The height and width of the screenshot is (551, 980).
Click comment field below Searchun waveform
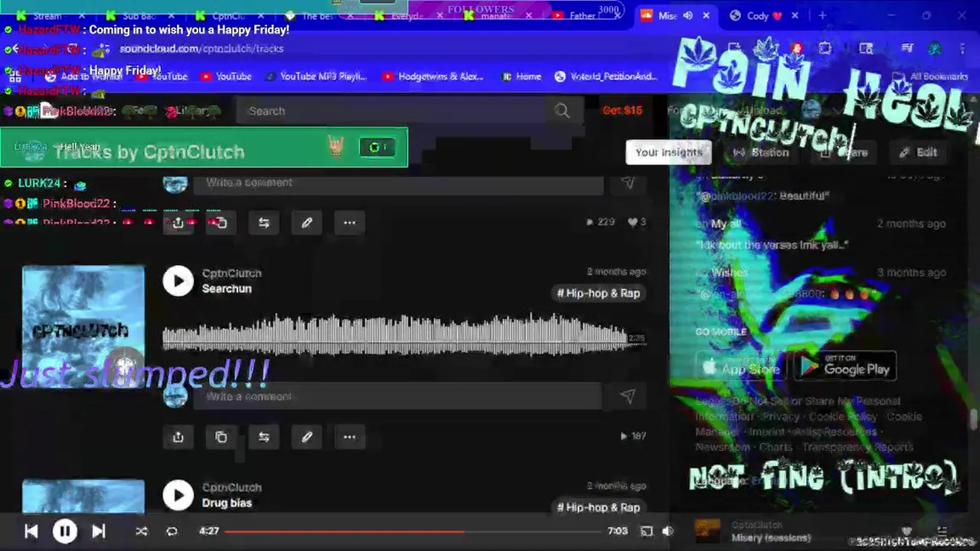click(x=397, y=396)
